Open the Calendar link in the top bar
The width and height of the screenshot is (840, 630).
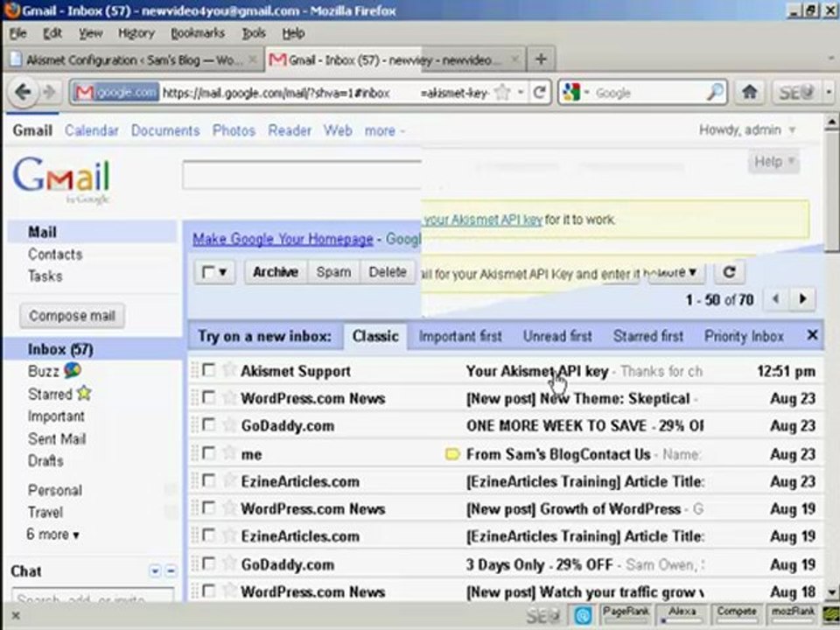[92, 130]
